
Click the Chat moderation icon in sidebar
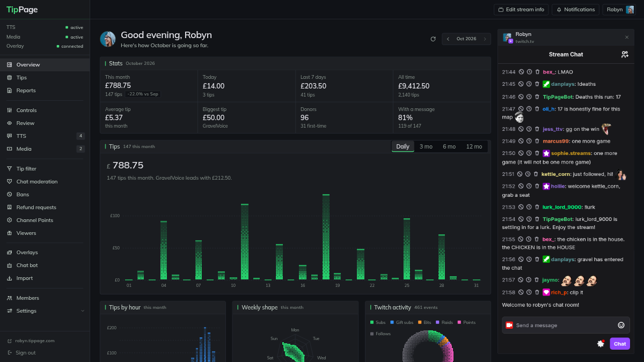point(10,182)
